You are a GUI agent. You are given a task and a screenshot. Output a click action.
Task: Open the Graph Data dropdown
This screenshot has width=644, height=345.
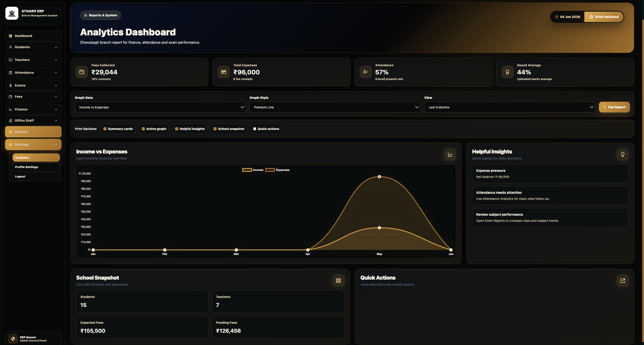point(160,107)
